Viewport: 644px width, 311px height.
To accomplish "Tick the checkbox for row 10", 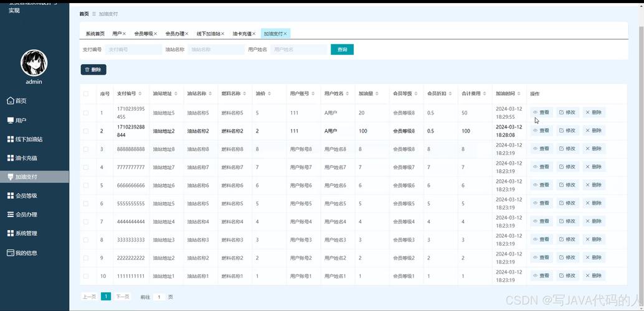I will click(x=86, y=276).
